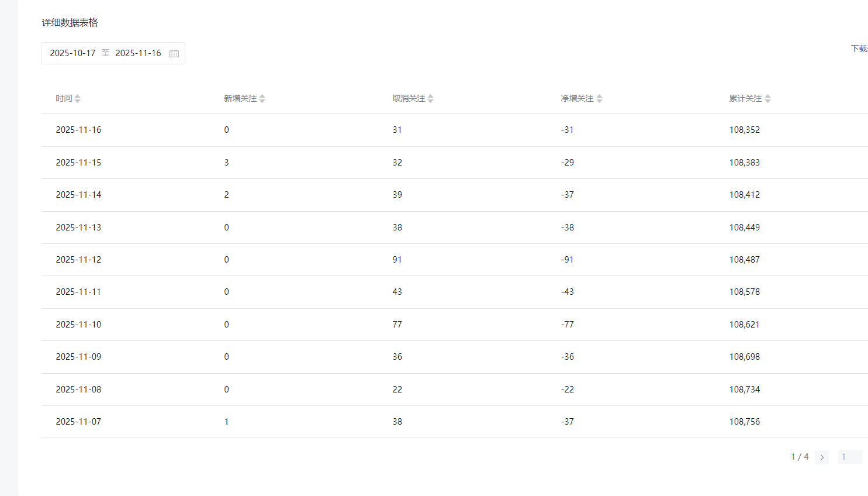Sort table by 新增关注 column arrows

262,99
